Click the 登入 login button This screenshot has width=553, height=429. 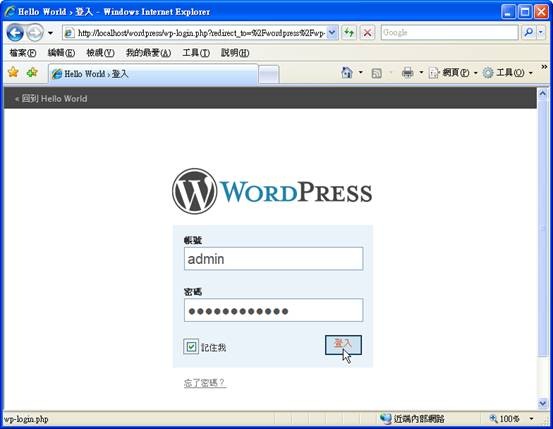point(343,345)
